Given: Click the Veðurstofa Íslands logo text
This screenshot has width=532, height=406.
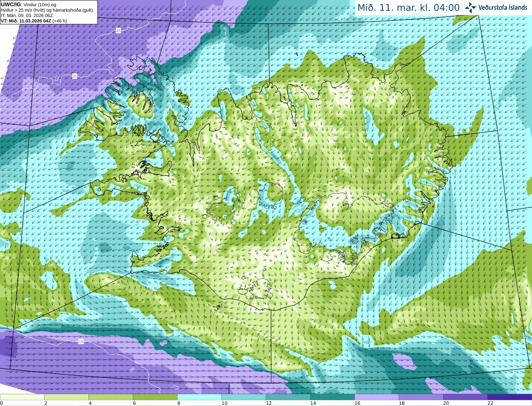Looking at the screenshot, I should click(502, 7).
